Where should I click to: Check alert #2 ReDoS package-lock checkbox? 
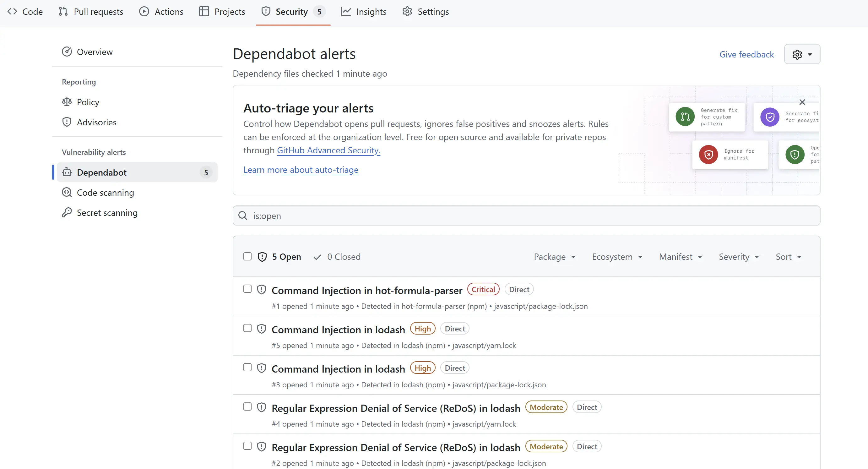click(x=247, y=446)
